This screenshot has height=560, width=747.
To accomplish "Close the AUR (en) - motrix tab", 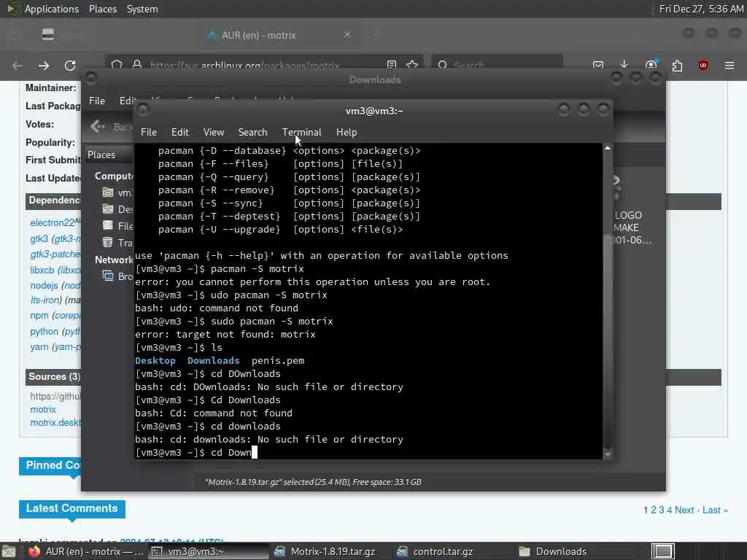I will [347, 34].
